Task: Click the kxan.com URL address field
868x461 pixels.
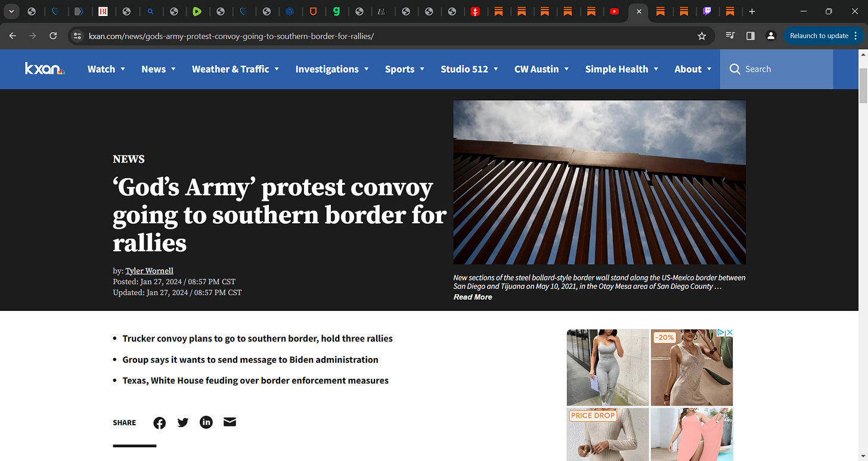Action: click(391, 36)
